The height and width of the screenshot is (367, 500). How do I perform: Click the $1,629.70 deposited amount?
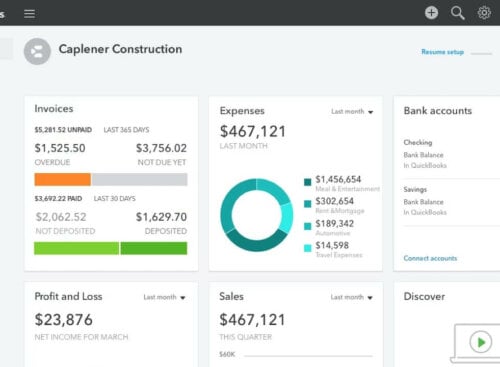tap(161, 217)
